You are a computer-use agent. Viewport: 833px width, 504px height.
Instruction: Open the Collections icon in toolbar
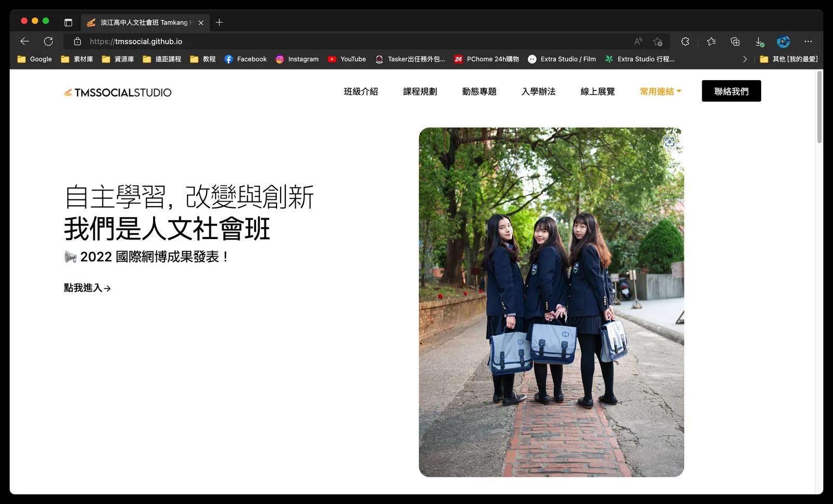(735, 41)
